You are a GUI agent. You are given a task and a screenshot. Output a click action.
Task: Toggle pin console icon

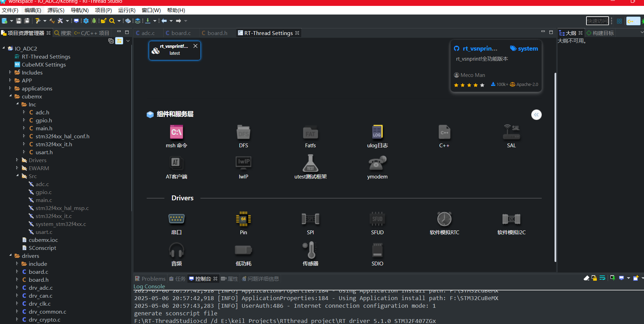(x=612, y=278)
